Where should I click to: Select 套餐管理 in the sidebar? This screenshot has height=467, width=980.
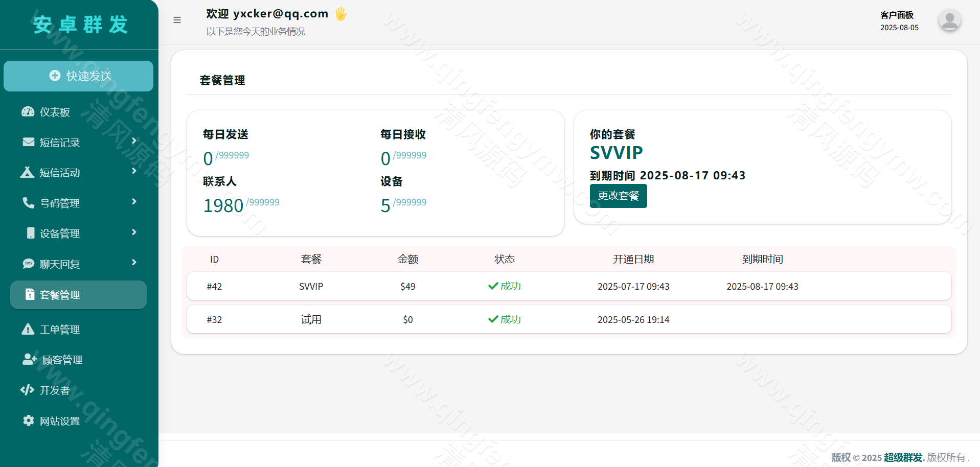pos(78,295)
